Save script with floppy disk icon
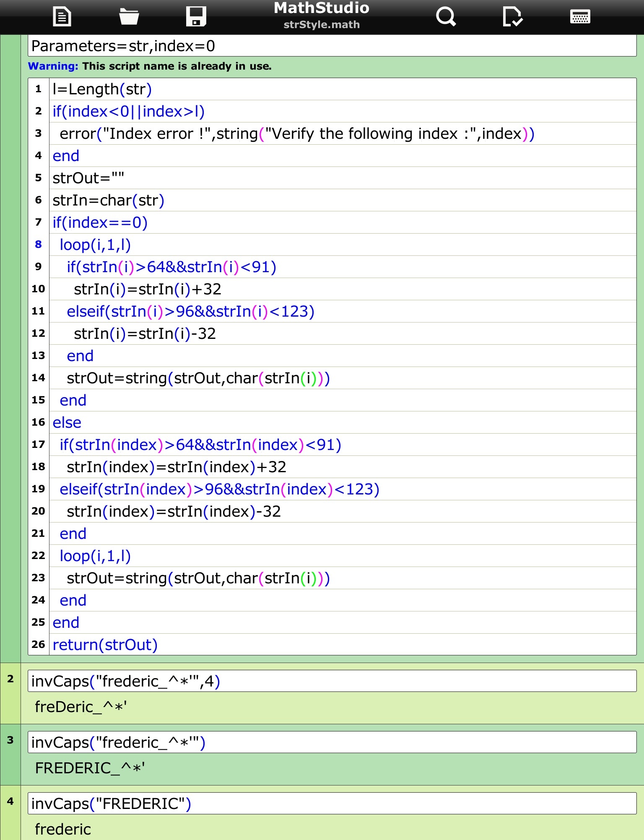644x840 pixels. click(x=196, y=17)
